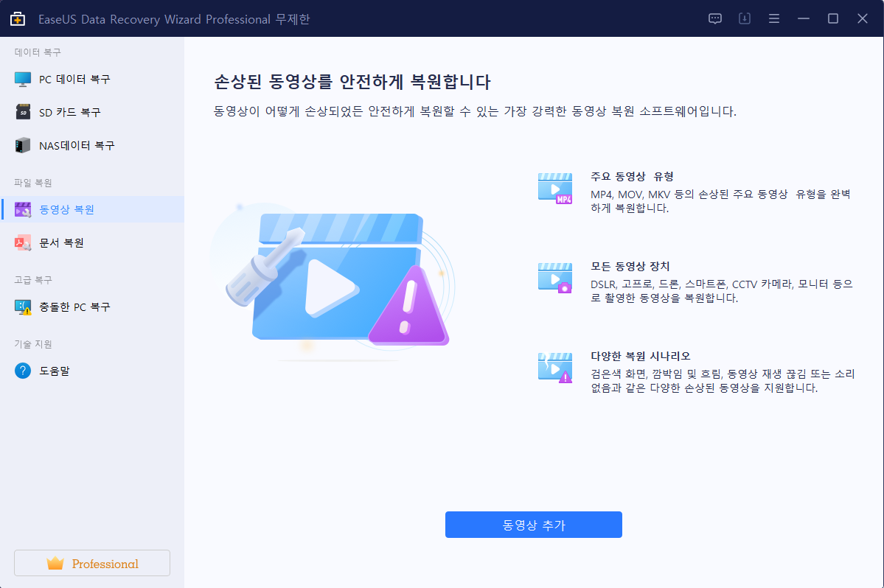Click the document repair PDF icon in sidebar
The image size is (884, 588).
pyautogui.click(x=23, y=242)
